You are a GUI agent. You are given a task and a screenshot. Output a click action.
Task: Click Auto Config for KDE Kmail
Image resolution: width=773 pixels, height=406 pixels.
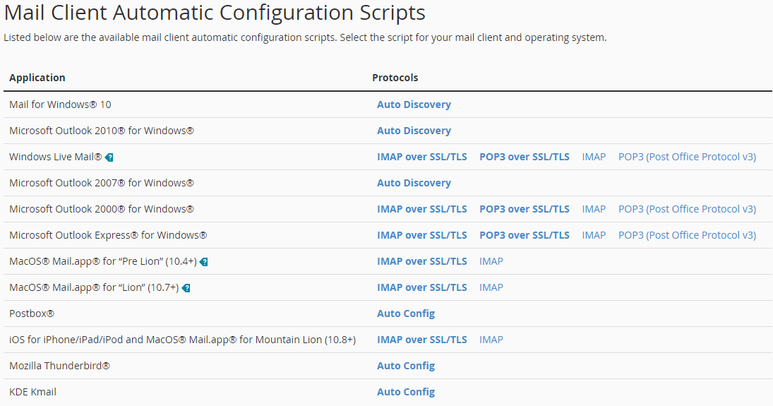(x=405, y=392)
